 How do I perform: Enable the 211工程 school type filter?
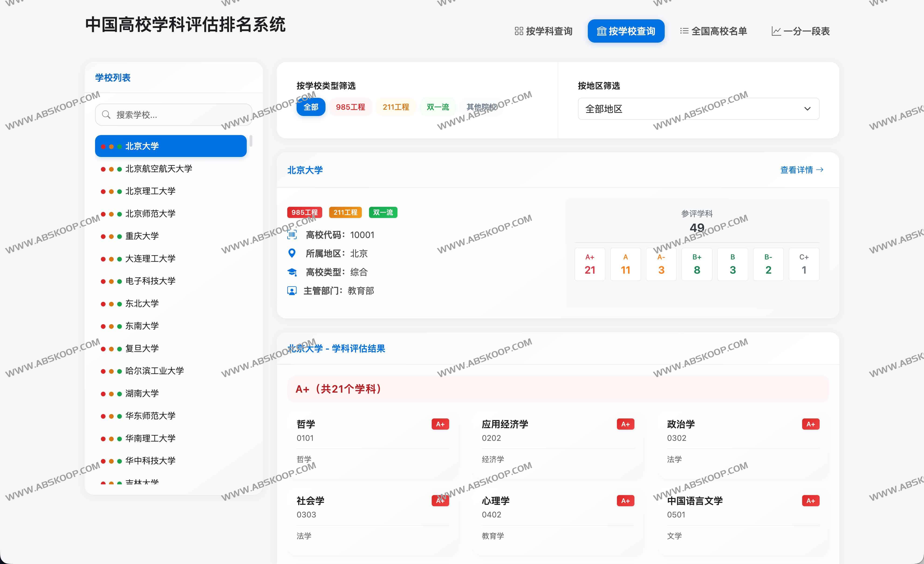395,107
